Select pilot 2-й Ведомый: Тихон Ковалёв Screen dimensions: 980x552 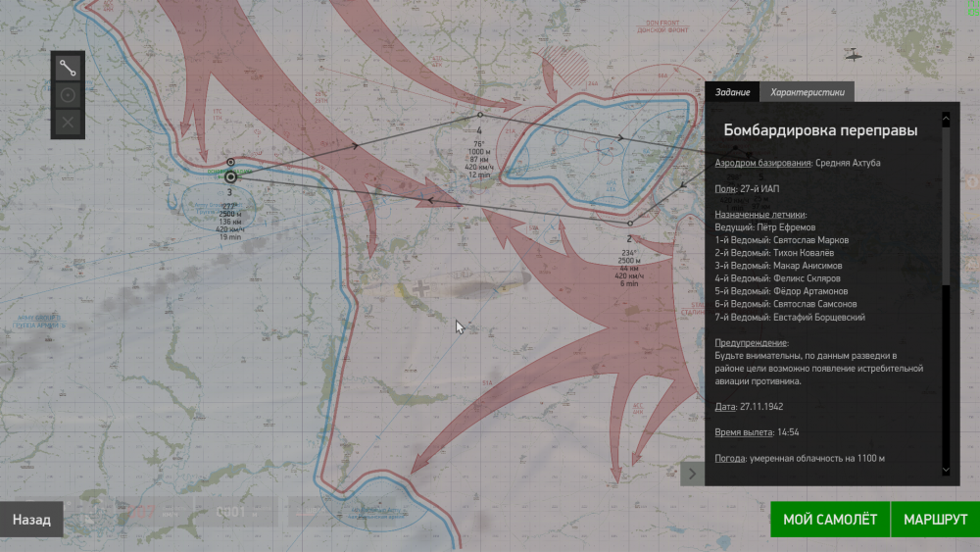tap(774, 253)
